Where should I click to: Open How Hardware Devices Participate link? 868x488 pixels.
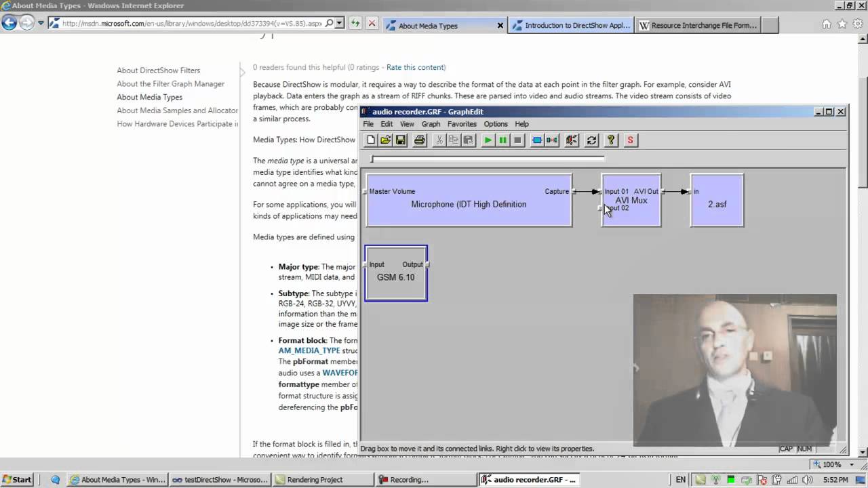177,124
